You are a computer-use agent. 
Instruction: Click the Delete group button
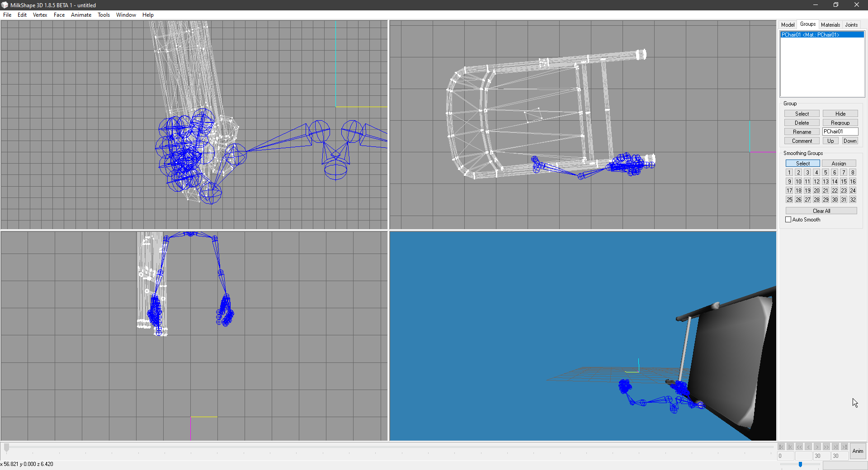pos(802,123)
